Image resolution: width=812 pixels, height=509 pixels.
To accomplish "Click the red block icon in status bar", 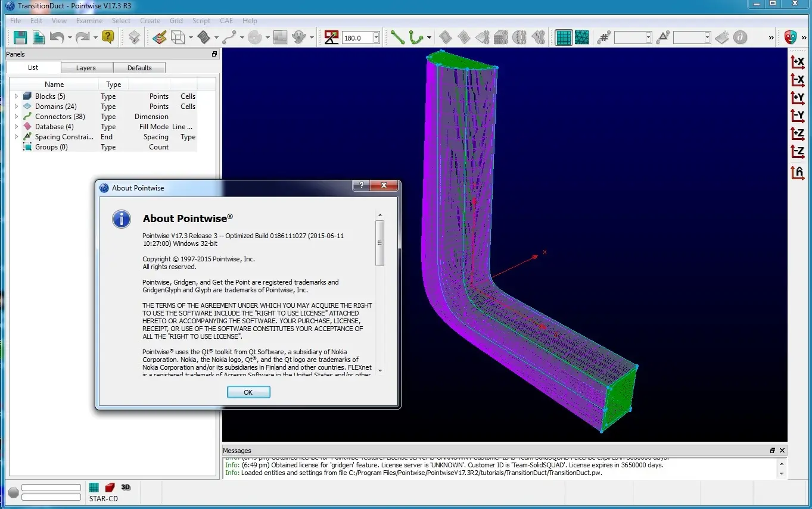I will (110, 488).
